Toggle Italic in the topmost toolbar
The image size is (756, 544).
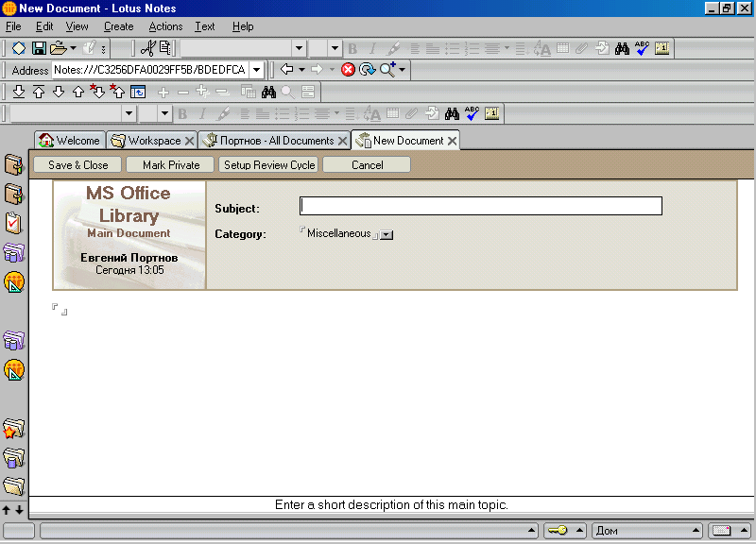(372, 48)
